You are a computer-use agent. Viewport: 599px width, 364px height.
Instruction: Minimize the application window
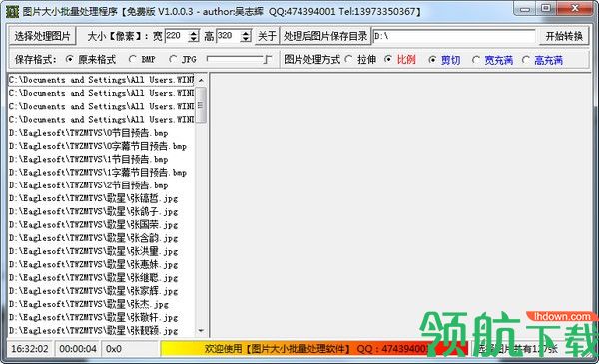click(x=525, y=9)
